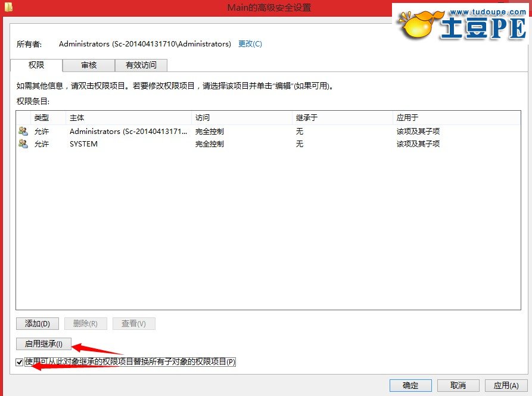This screenshot has height=396, width=532.
Task: Click the 添加(D) button to add permission
Action: (37, 323)
